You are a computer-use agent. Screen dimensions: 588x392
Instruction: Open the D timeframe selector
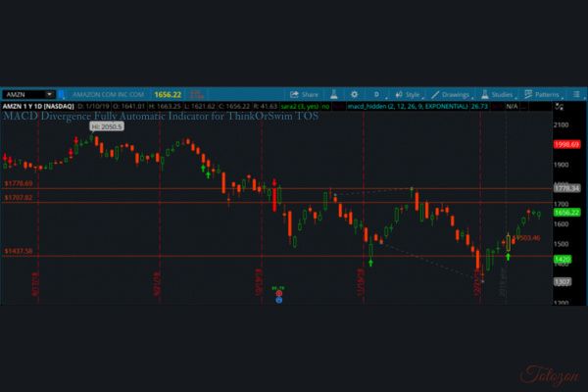click(377, 94)
